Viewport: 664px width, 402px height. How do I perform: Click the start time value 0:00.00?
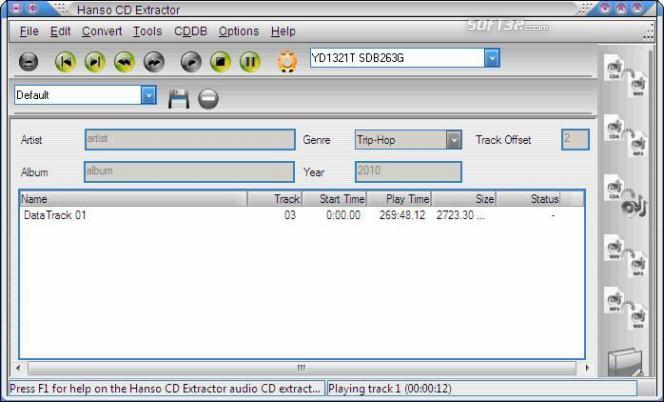(x=343, y=215)
